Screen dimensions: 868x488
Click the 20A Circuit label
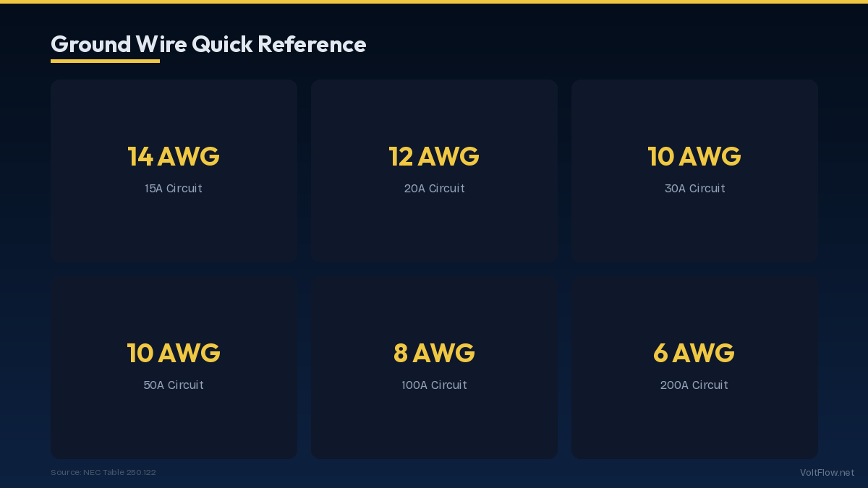[x=434, y=189]
